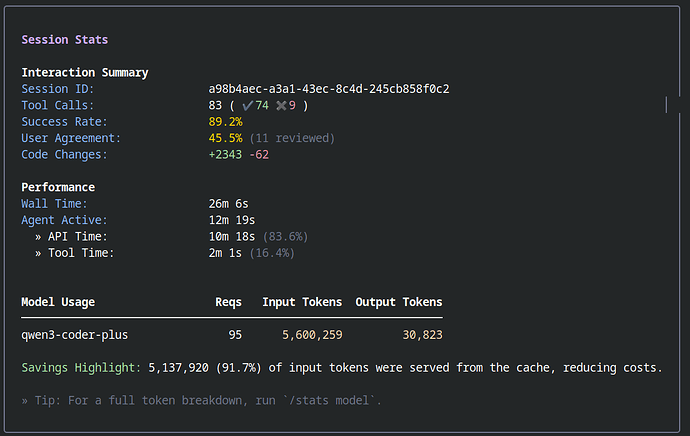The width and height of the screenshot is (690, 436).
Task: Click the 5,600,259 input tokens value
Action: [312, 335]
